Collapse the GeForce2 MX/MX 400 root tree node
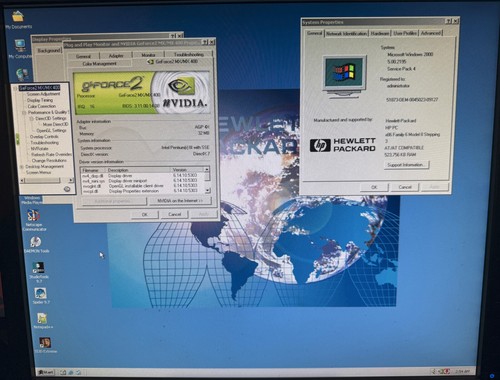 click(x=15, y=89)
